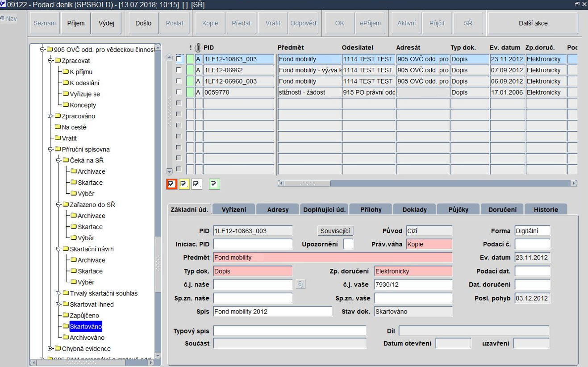Click the tree vertical scrollbar thumb
The width and height of the screenshot is (588, 367).
click(158, 264)
